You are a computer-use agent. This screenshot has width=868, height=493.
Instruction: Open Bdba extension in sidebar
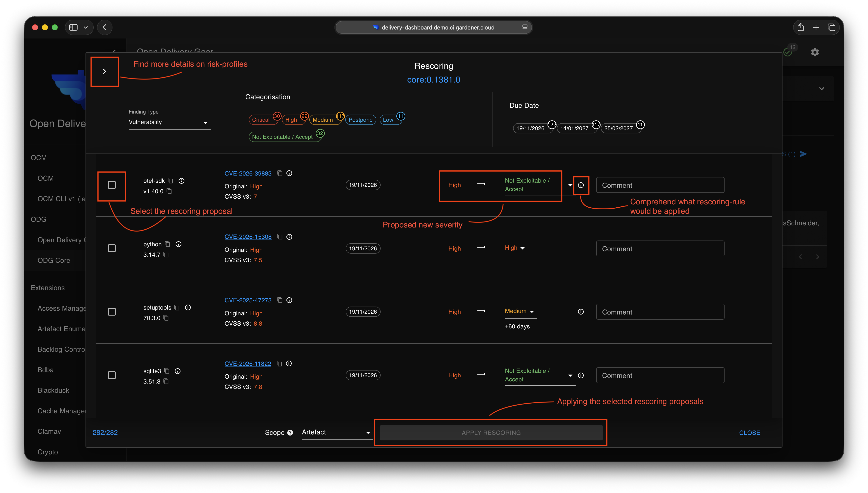(46, 370)
